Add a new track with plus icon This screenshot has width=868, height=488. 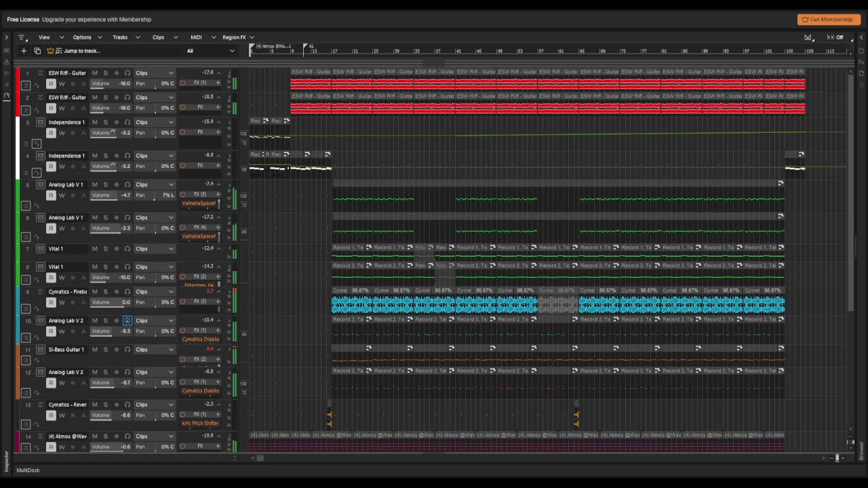click(x=24, y=51)
